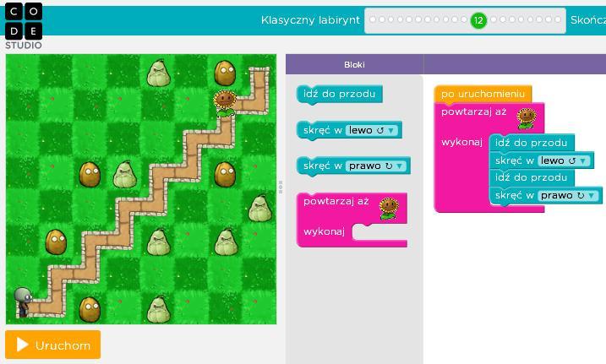Select second 'idź do przodu' workspace block
Image resolution: width=606 pixels, height=364 pixels.
pyautogui.click(x=532, y=177)
